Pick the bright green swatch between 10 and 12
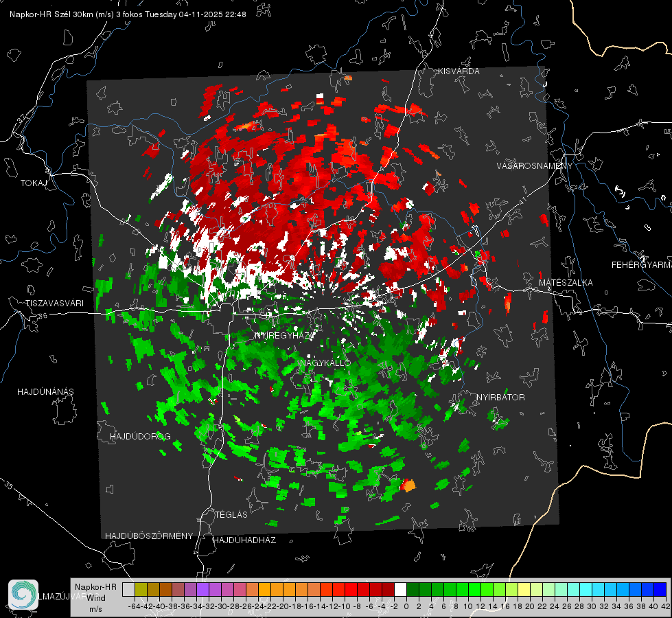This screenshot has width=672, height=618. [474, 589]
